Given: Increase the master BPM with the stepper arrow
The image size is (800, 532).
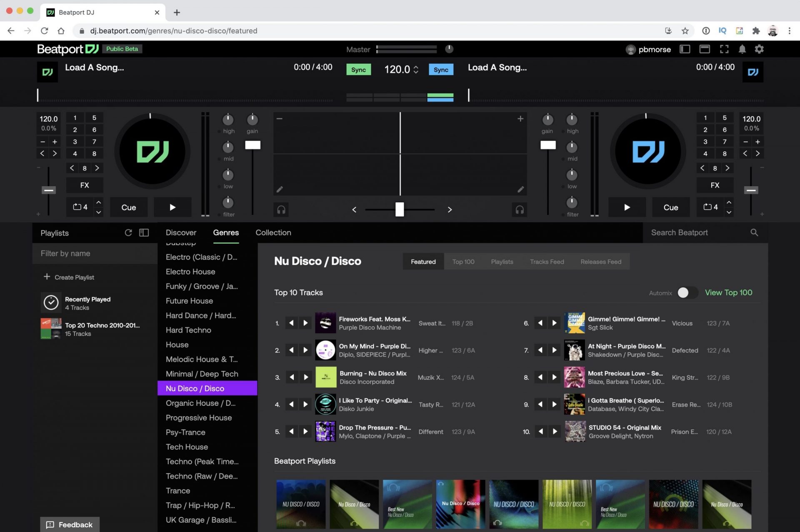Looking at the screenshot, I should coord(416,67).
